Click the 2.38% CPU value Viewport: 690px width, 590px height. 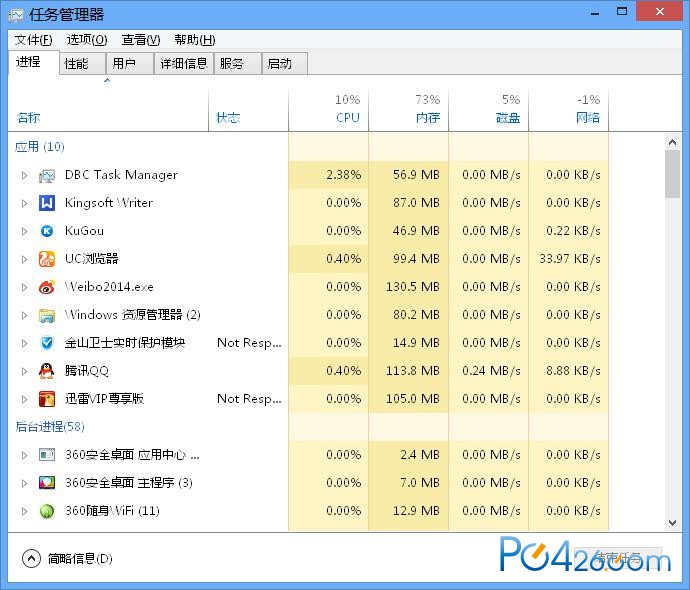pyautogui.click(x=344, y=175)
